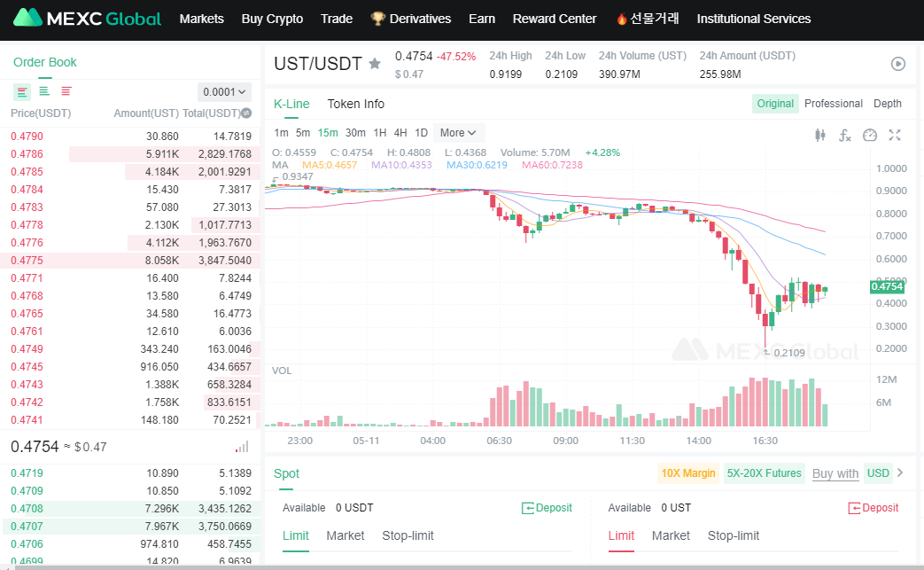Select the Depth chart mode
Image resolution: width=924 pixels, height=570 pixels.
(888, 103)
